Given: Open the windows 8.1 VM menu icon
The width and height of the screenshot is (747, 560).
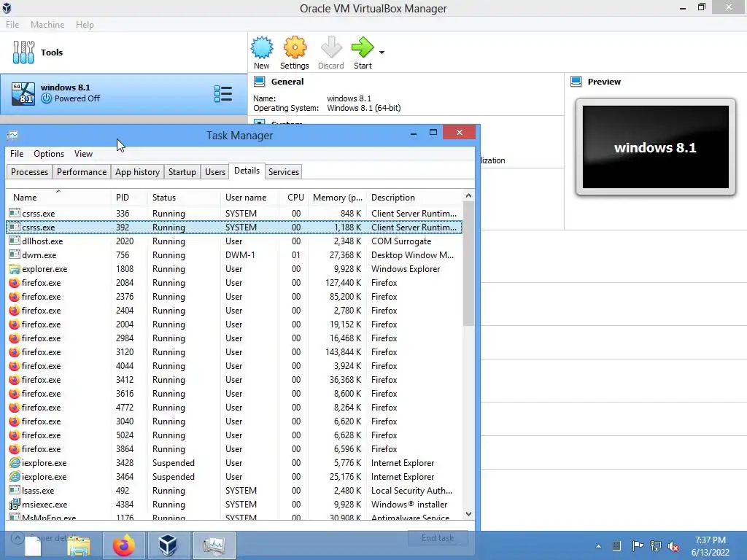Looking at the screenshot, I should pyautogui.click(x=223, y=94).
